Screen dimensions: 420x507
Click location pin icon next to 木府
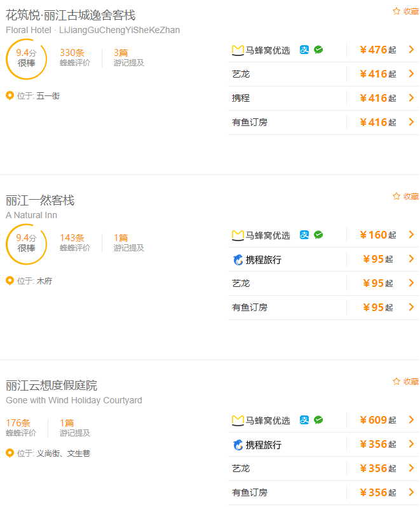(x=10, y=281)
